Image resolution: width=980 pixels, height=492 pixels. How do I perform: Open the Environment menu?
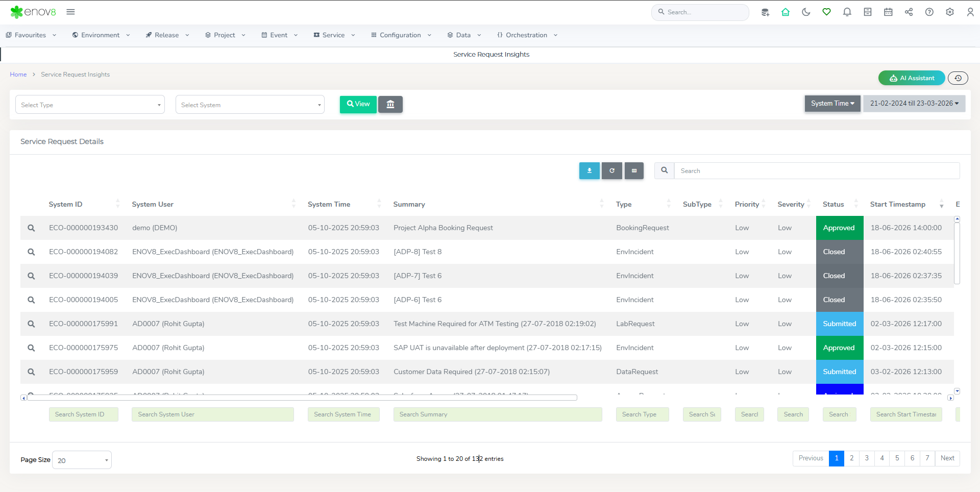coord(101,35)
